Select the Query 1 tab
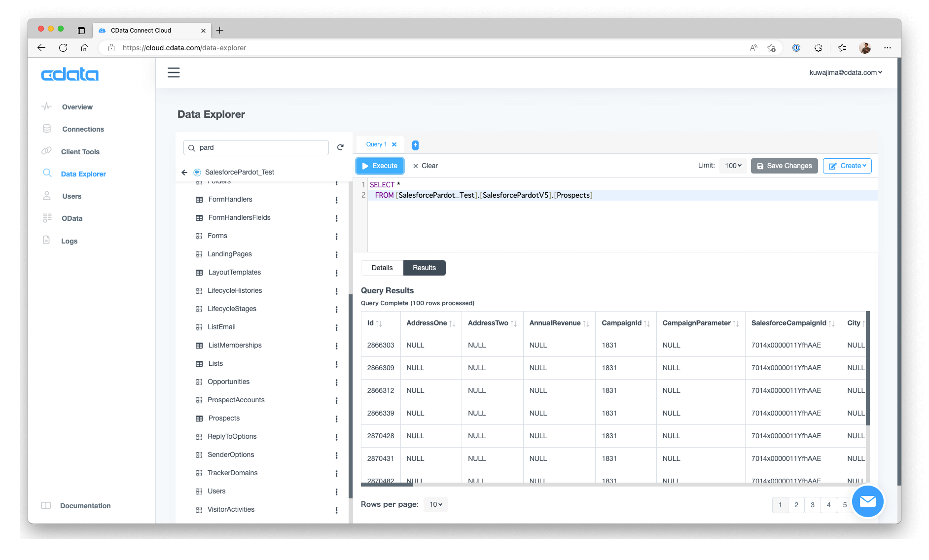 [376, 144]
